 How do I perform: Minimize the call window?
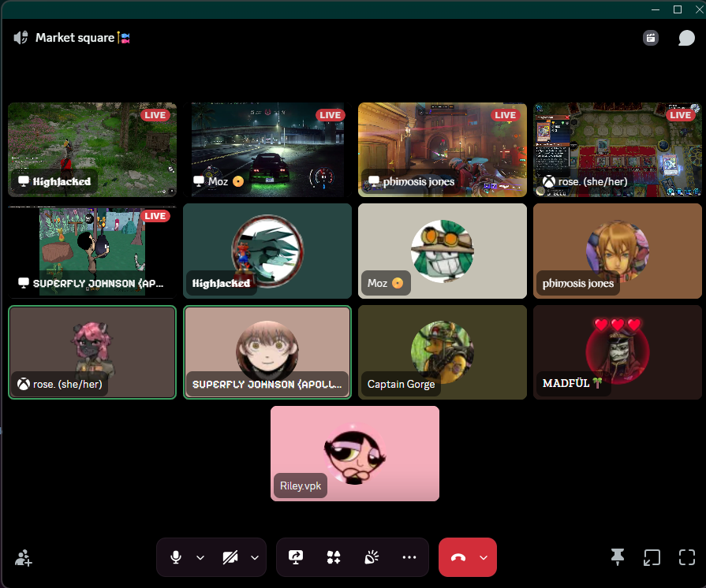pos(656,9)
